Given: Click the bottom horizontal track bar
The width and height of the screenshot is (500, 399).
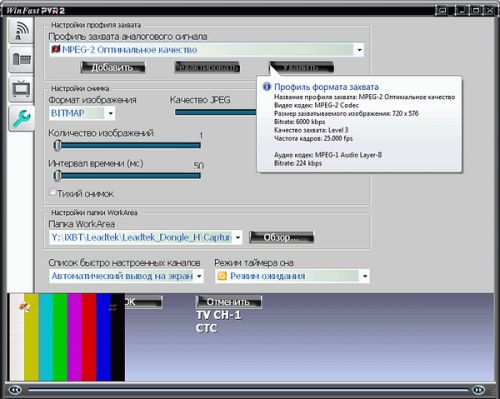Looking at the screenshot, I should coord(248,389).
